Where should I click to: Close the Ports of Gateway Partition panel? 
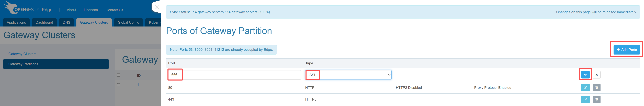click(x=157, y=7)
